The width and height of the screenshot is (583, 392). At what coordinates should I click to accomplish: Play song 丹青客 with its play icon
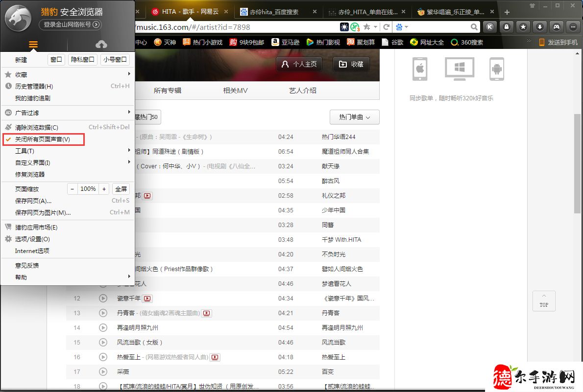click(x=103, y=313)
